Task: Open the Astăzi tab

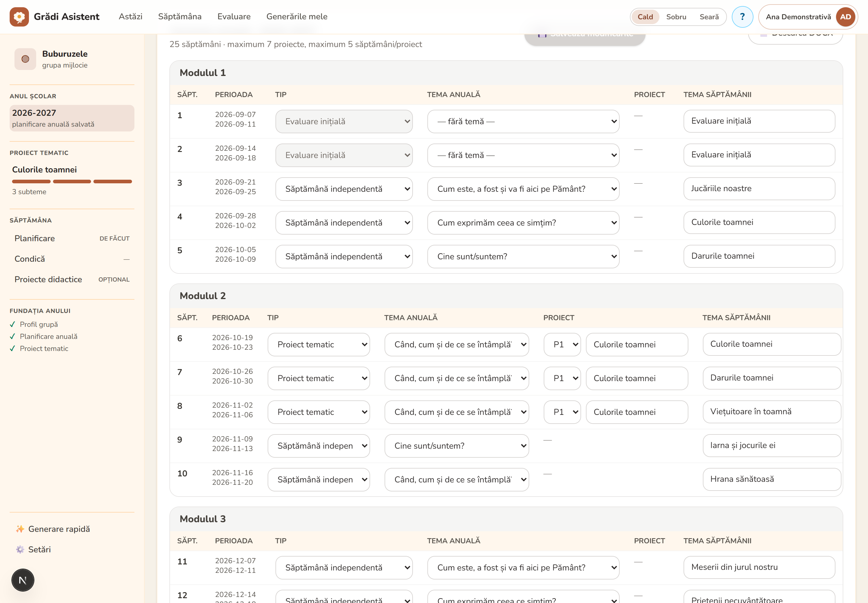Action: 130,17
